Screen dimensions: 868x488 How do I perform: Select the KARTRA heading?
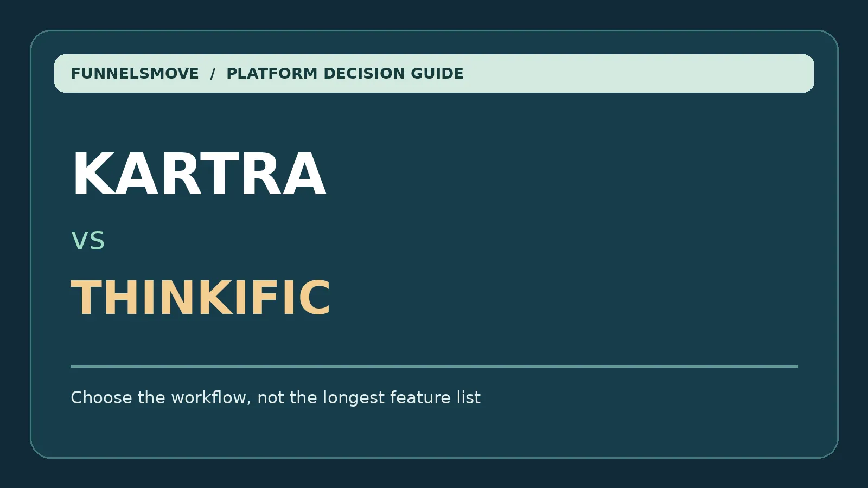point(199,174)
